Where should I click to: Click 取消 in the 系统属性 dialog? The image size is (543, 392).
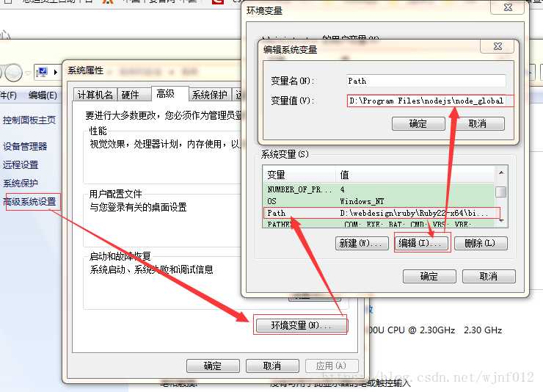(272, 366)
